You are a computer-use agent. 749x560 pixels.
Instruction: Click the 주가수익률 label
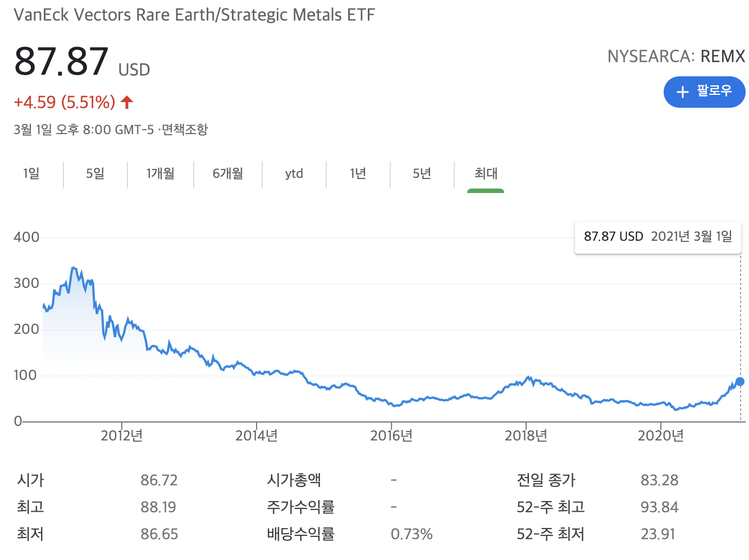300,507
